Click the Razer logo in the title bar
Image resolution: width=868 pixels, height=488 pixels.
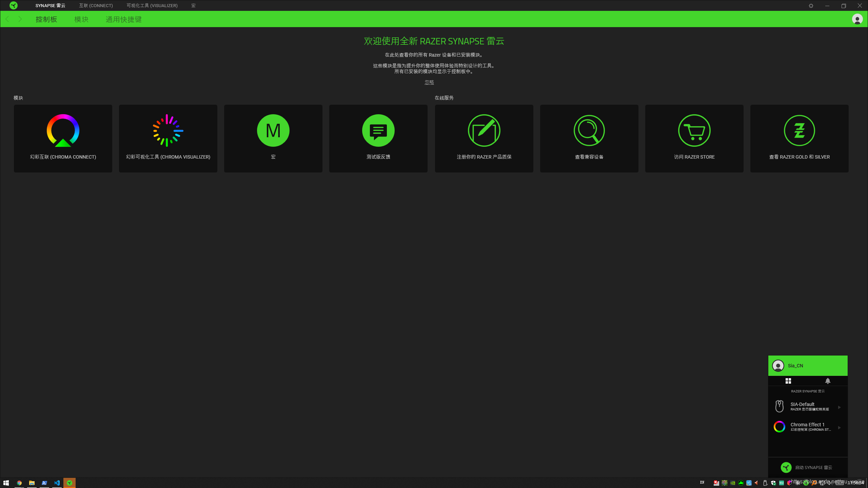click(x=14, y=5)
